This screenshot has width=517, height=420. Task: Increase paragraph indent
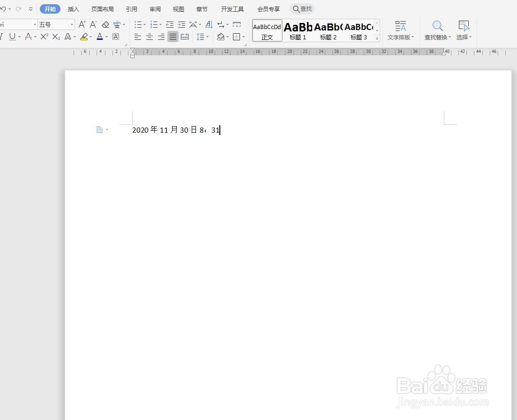point(181,24)
